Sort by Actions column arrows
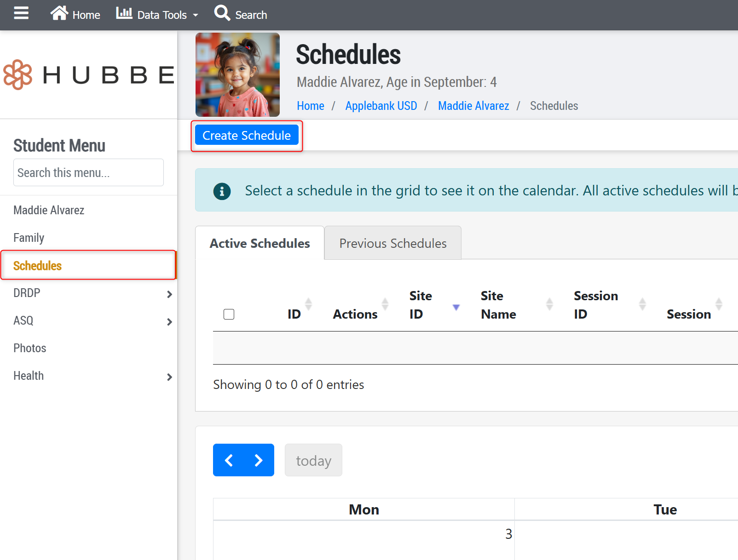This screenshot has height=560, width=738. (x=385, y=304)
